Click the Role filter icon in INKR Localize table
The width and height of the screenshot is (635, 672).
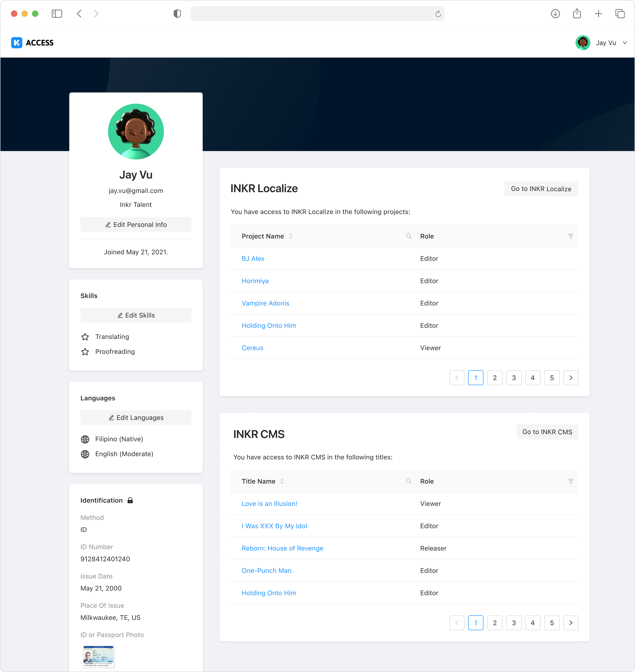570,236
